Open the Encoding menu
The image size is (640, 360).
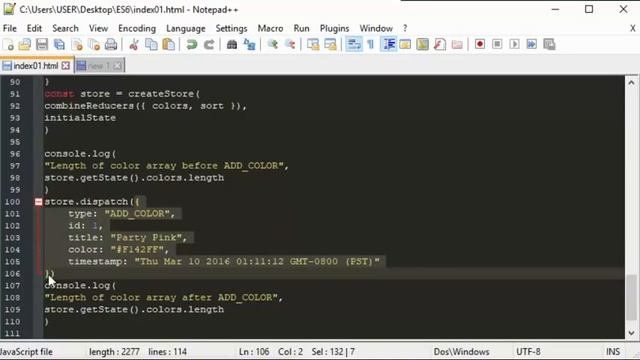pos(137,28)
